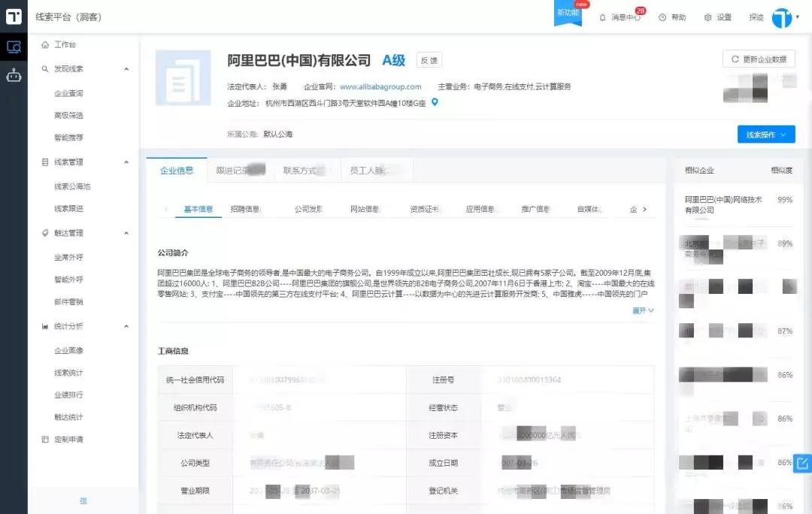Click the map location pin next to address

click(435, 102)
